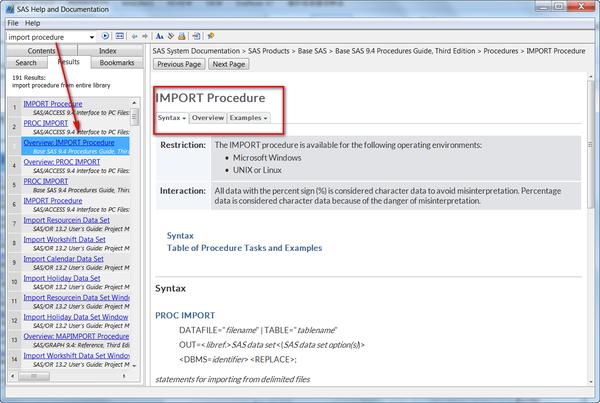Expand the Examples dropdown button

tap(249, 118)
